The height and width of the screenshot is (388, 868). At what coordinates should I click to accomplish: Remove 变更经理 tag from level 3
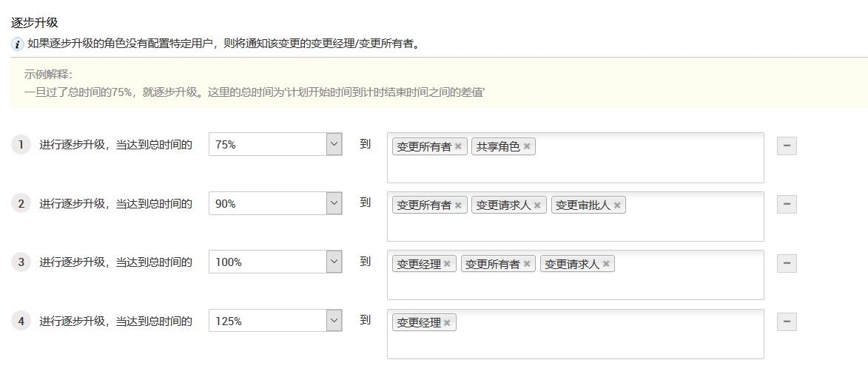coord(447,264)
